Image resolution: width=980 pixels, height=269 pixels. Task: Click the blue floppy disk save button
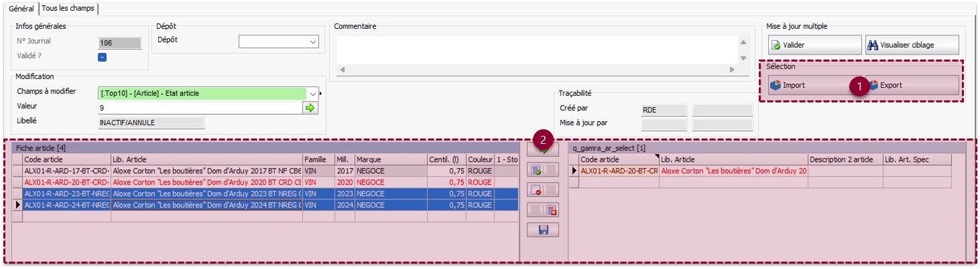[542, 230]
